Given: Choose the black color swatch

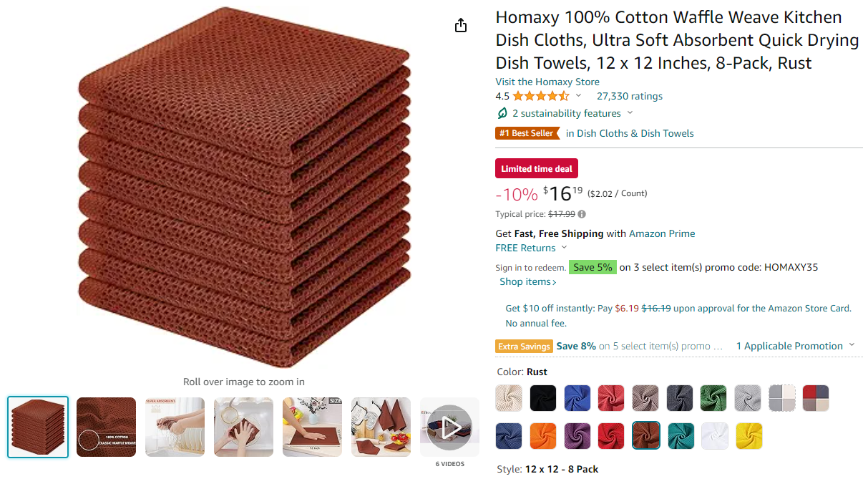Looking at the screenshot, I should [x=543, y=398].
